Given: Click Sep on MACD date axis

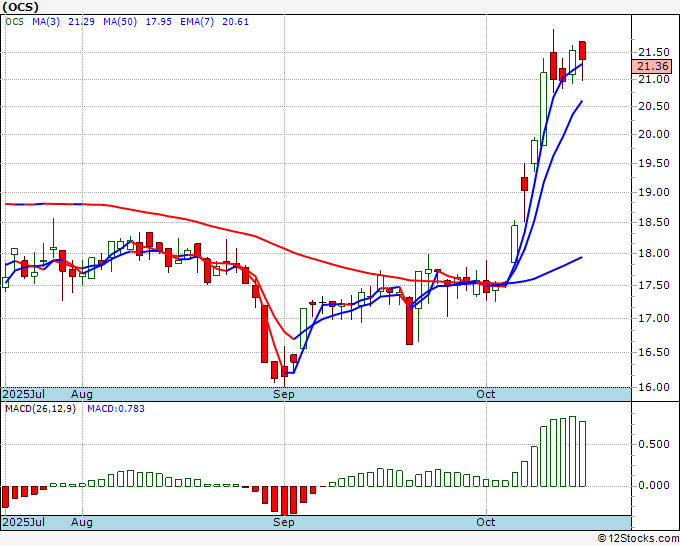Looking at the screenshot, I should point(284,522).
